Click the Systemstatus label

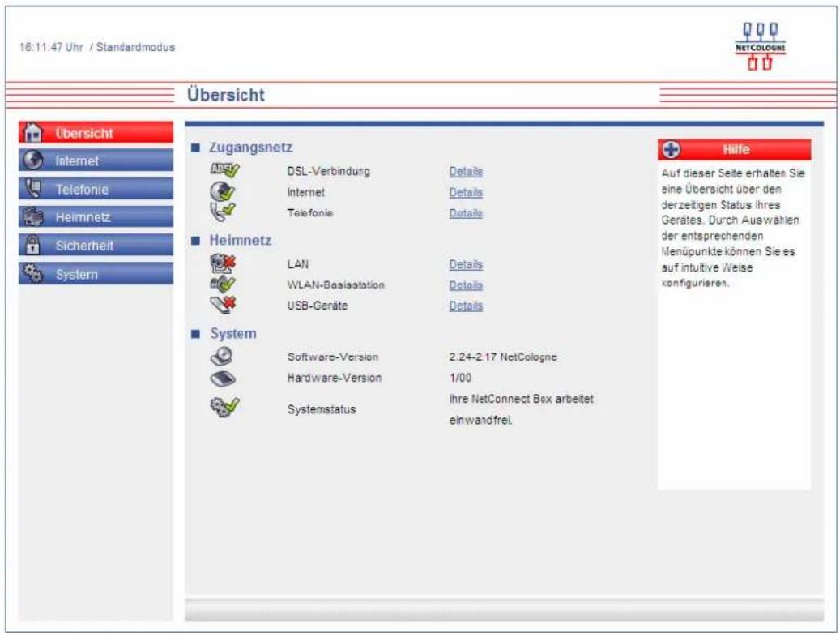[322, 409]
